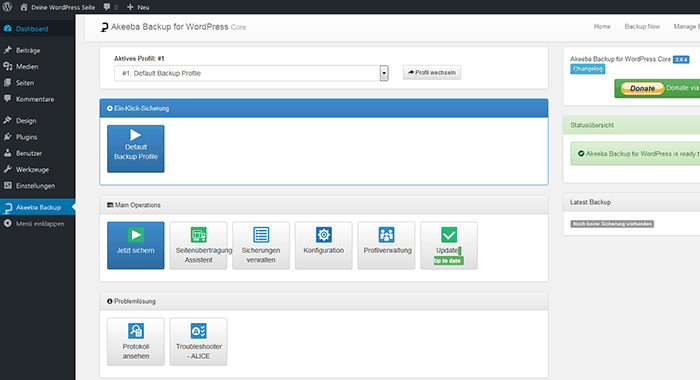
Task: Open the active profile dropdown
Action: pyautogui.click(x=251, y=73)
